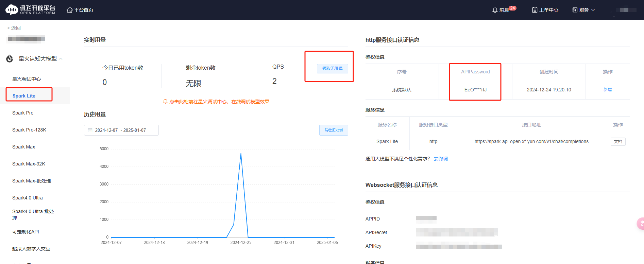The height and width of the screenshot is (264, 644).
Task: Select Spark Pro in sidebar
Action: click(23, 113)
